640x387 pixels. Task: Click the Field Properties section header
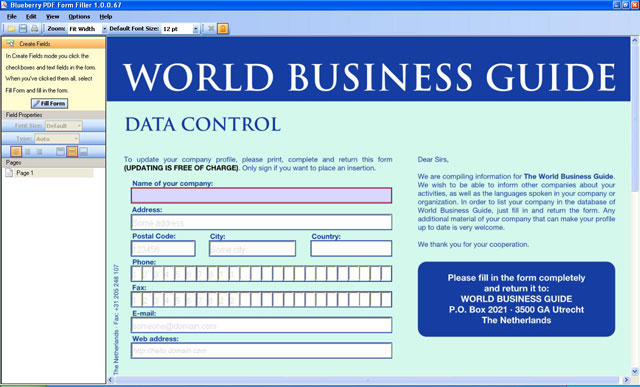[x=53, y=115]
